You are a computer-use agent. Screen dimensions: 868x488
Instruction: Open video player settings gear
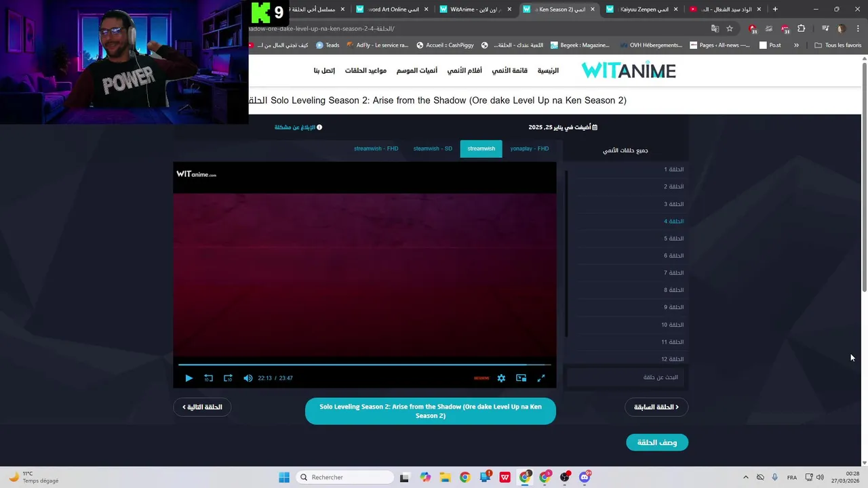tap(501, 378)
